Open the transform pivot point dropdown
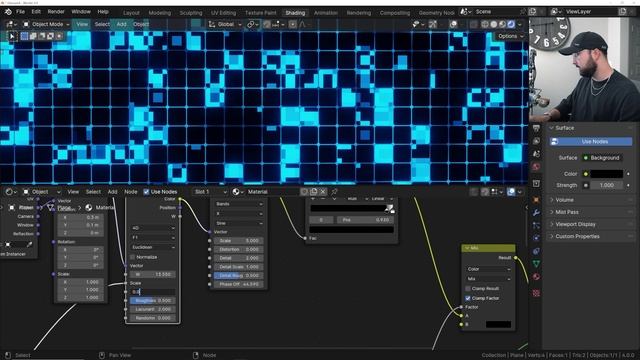640x360 pixels. tap(253, 24)
